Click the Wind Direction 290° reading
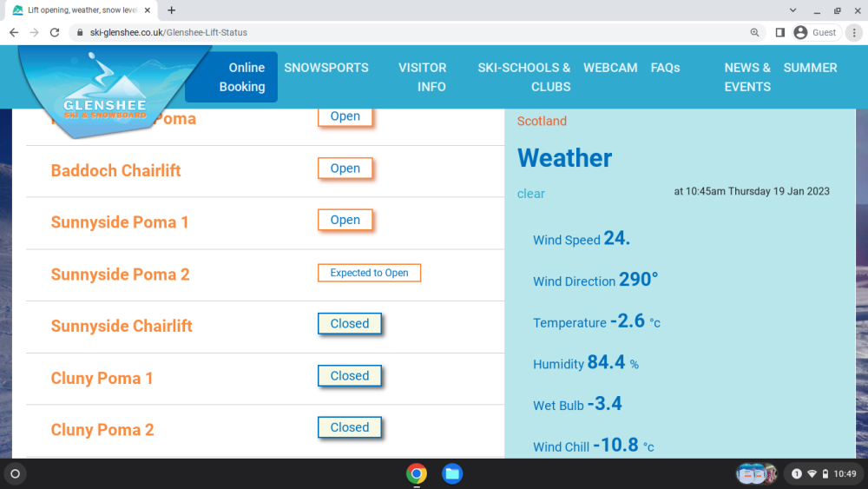The width and height of the screenshot is (868, 489). [x=595, y=280]
